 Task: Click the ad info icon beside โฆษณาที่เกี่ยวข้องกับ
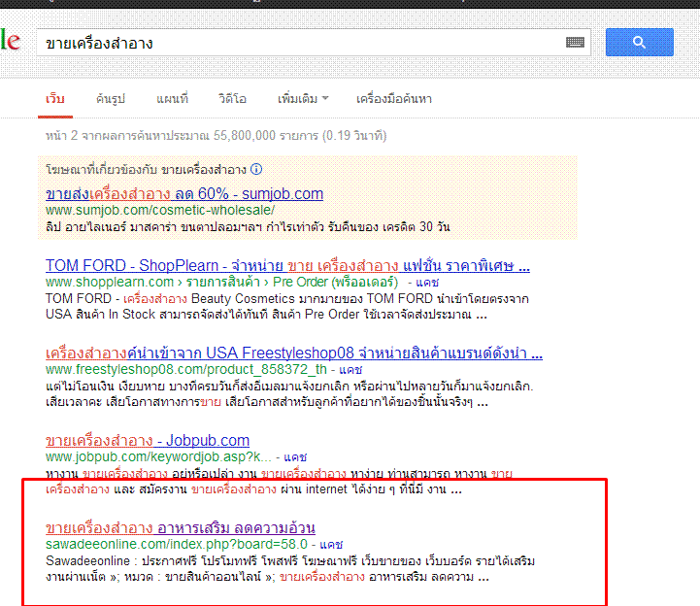pyautogui.click(x=256, y=169)
